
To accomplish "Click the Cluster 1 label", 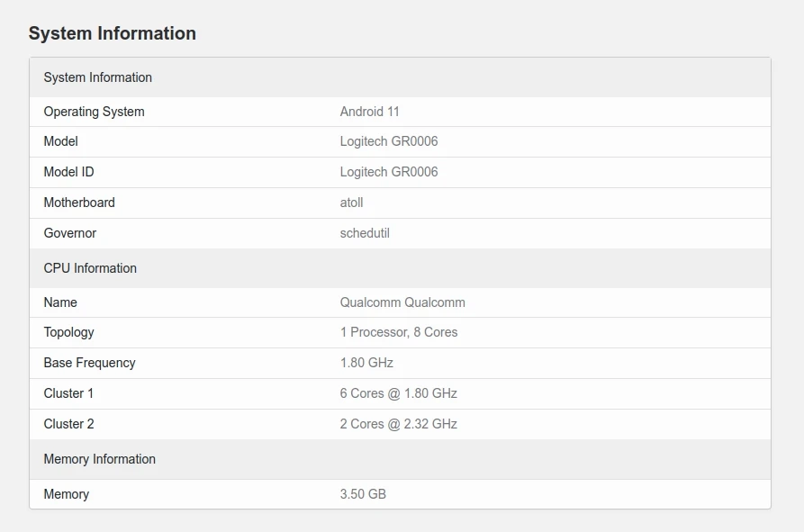I will tap(68, 393).
